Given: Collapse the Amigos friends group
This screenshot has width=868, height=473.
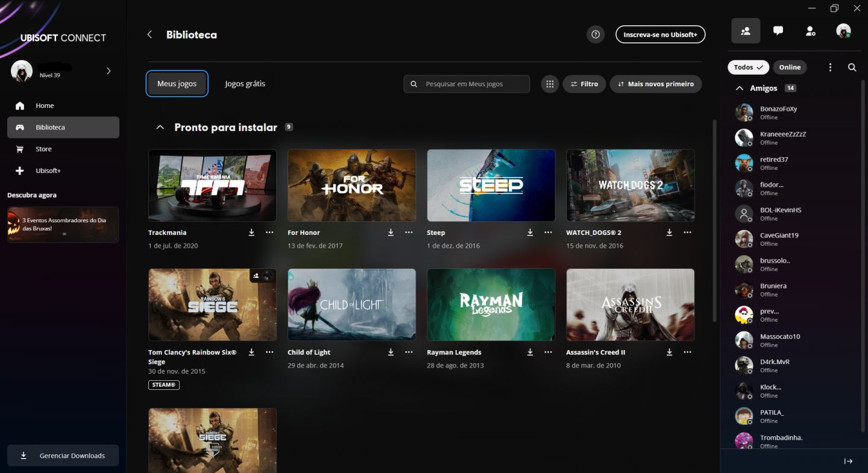Looking at the screenshot, I should [740, 88].
